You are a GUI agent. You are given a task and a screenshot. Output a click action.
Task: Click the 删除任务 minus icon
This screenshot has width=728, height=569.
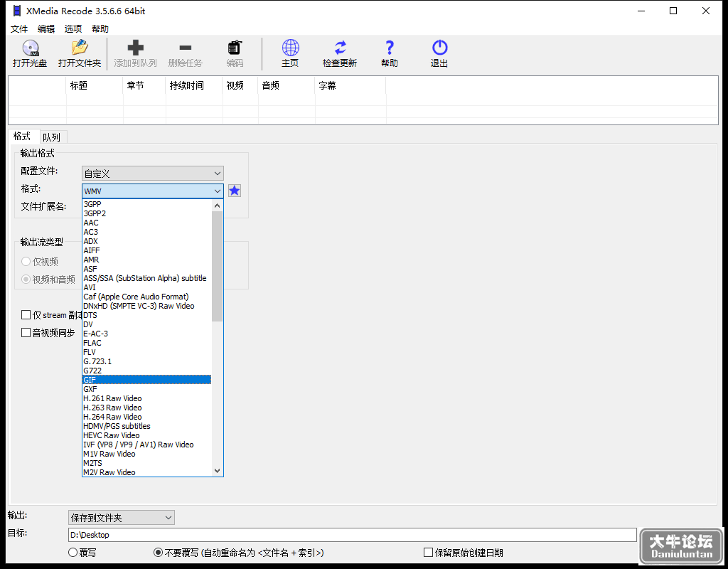pos(186,48)
